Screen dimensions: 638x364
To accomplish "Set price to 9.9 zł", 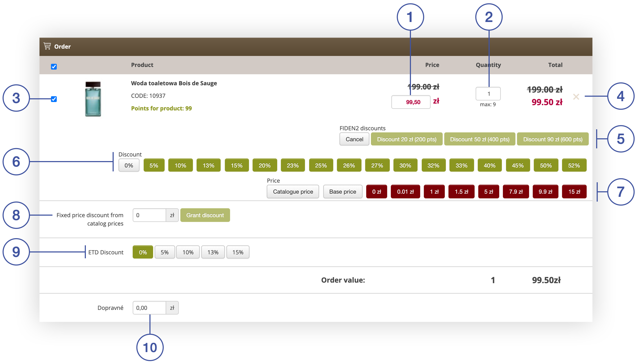I will coord(546,192).
